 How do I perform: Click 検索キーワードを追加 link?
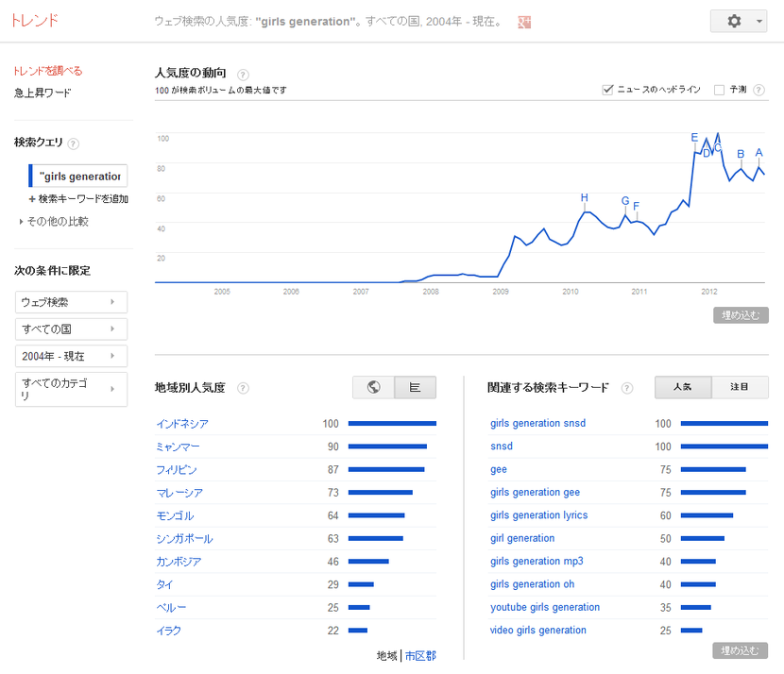[78, 199]
